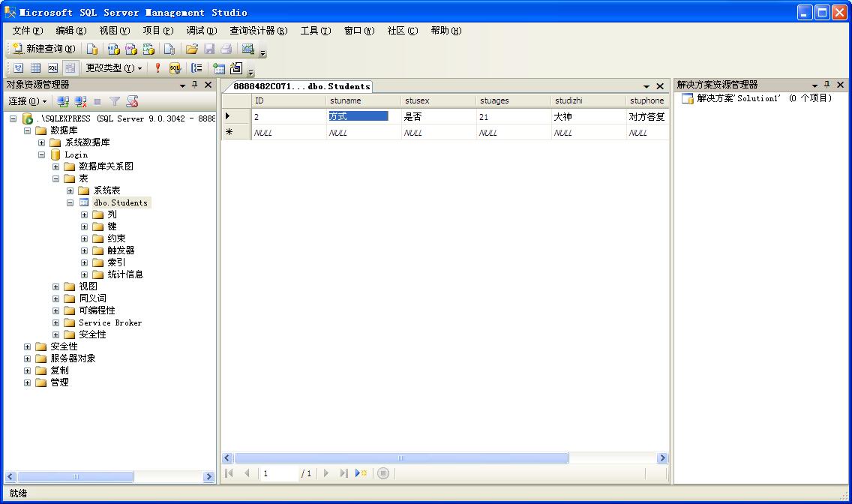
Task: Click the open file folder icon
Action: (191, 49)
